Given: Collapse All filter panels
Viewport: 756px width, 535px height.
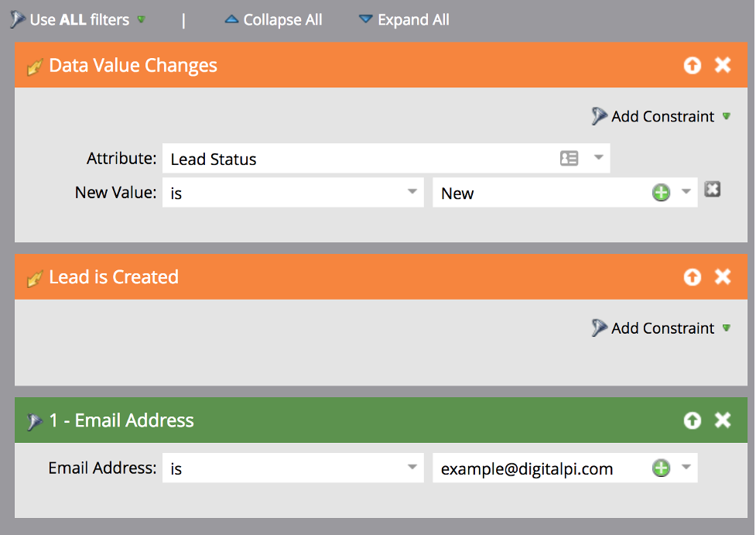Looking at the screenshot, I should tap(274, 20).
